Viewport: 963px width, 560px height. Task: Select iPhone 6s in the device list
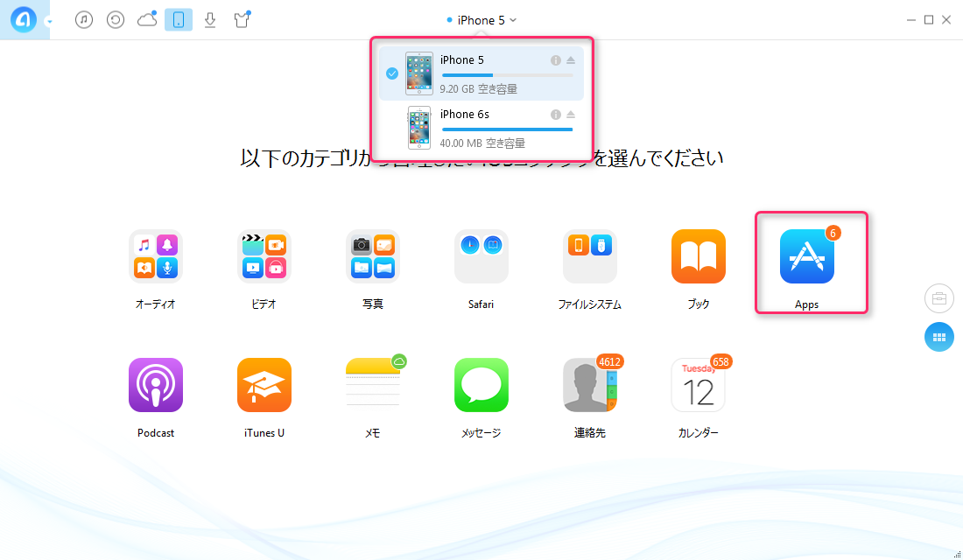pyautogui.click(x=481, y=128)
